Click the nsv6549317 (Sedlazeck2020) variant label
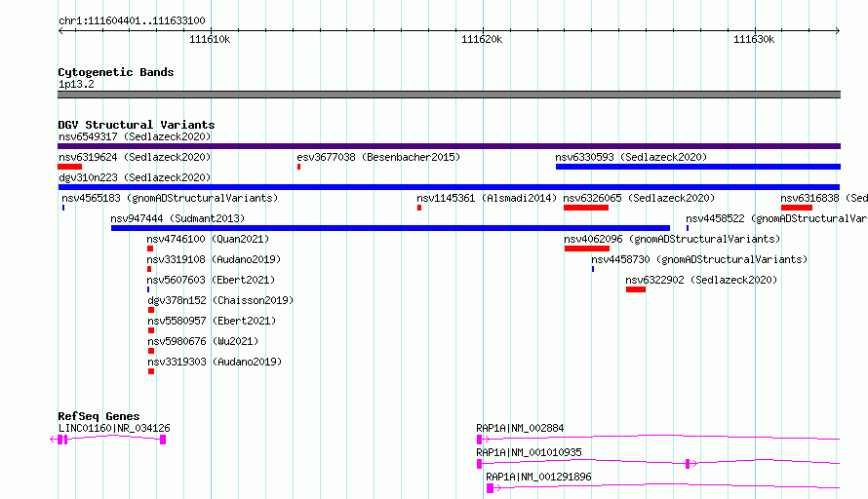This screenshot has height=499, width=868. [x=135, y=136]
